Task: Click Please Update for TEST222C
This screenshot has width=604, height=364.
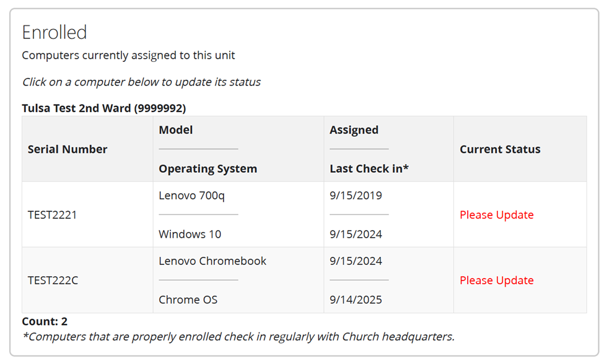Action: pyautogui.click(x=496, y=280)
